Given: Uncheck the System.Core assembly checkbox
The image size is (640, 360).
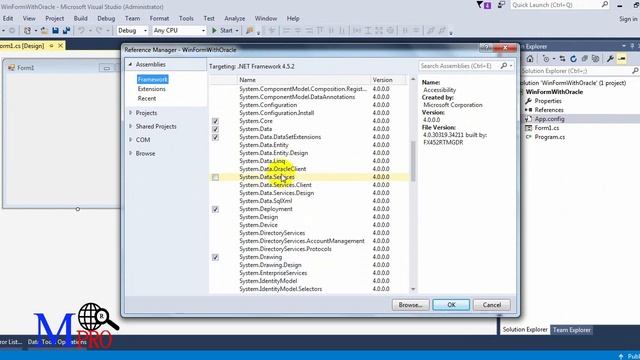Looking at the screenshot, I should [215, 121].
